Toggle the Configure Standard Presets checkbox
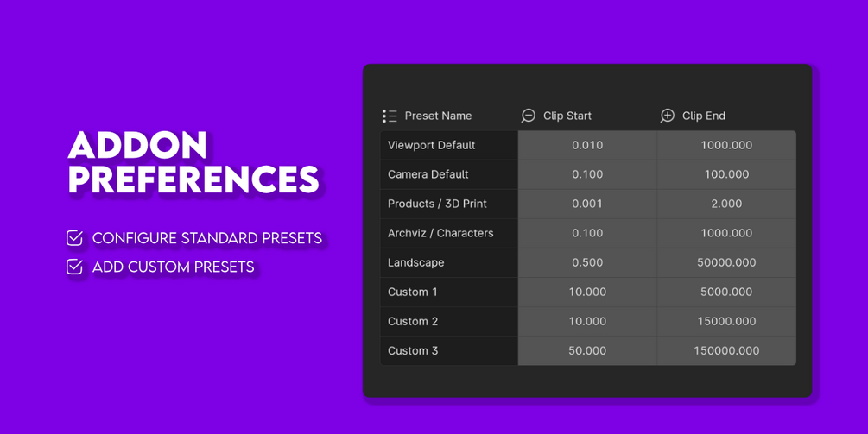The image size is (868, 434). [x=75, y=238]
